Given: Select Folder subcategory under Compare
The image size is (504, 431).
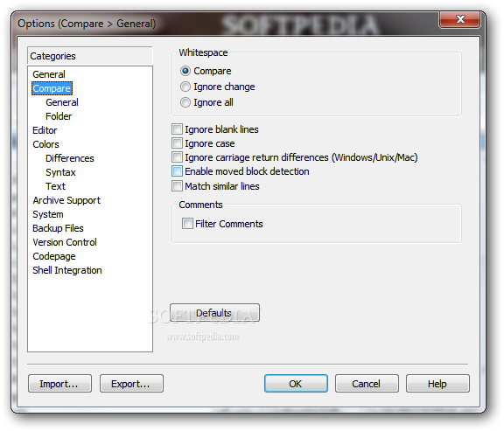Looking at the screenshot, I should (x=59, y=116).
